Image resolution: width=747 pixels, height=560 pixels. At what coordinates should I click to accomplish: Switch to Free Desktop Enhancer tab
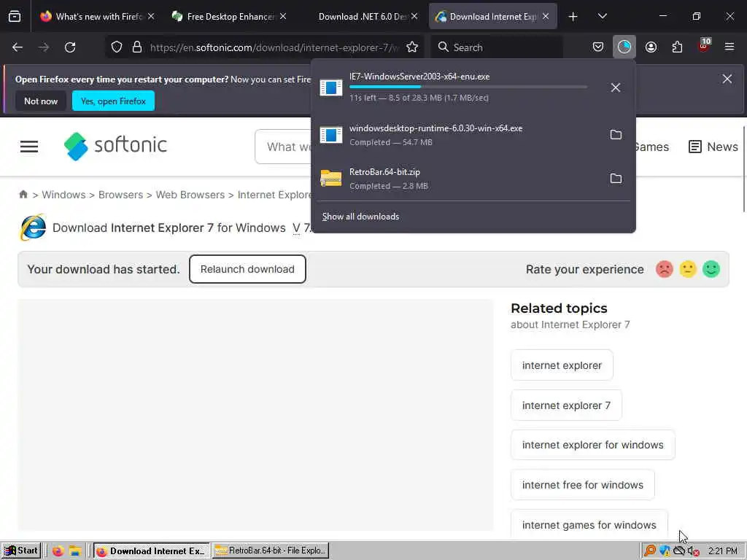pyautogui.click(x=230, y=17)
